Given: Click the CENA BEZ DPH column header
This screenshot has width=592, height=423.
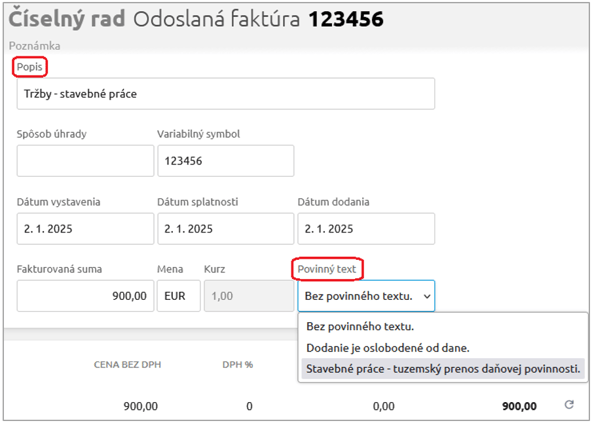Looking at the screenshot, I should coord(128,365).
